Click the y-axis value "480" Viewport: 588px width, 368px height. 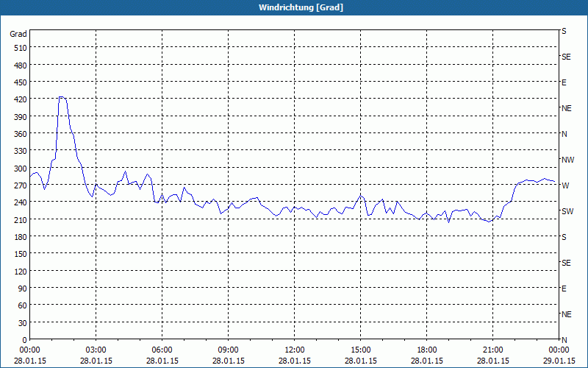pos(21,66)
